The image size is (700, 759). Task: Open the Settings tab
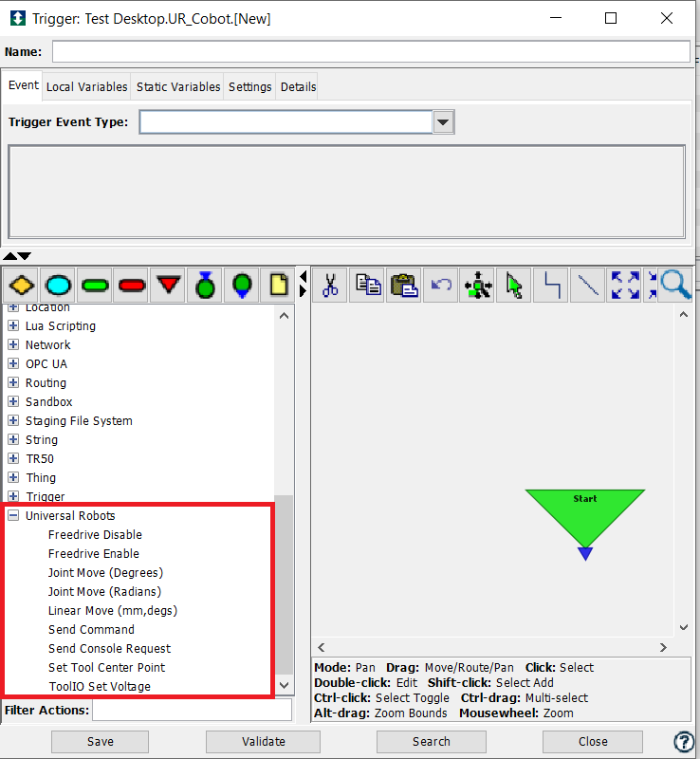[249, 86]
